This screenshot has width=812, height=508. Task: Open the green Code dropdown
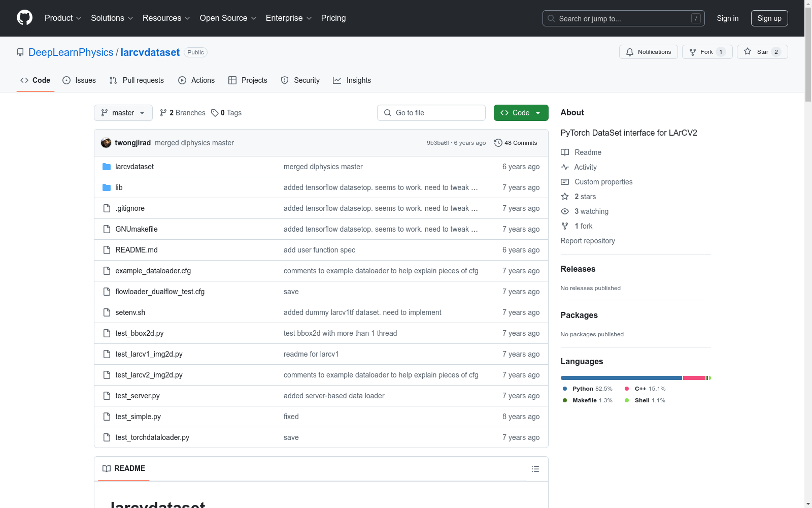521,113
